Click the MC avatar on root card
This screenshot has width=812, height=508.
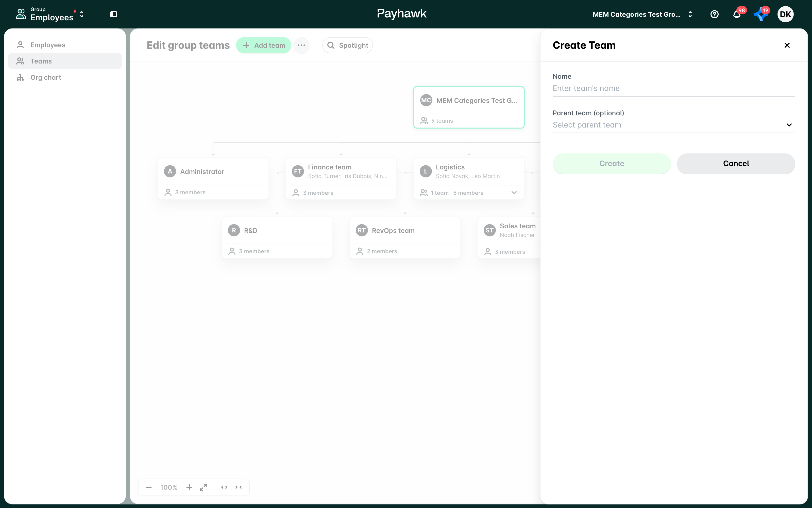[x=426, y=100]
